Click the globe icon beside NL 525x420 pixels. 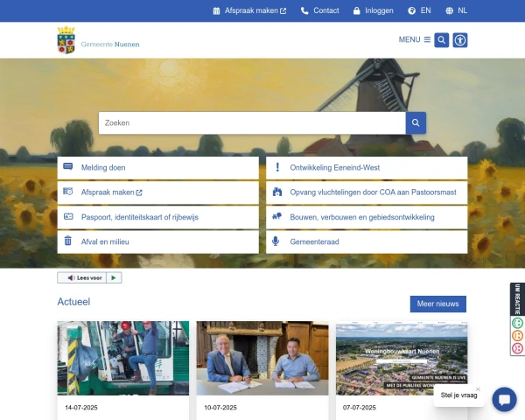450,10
